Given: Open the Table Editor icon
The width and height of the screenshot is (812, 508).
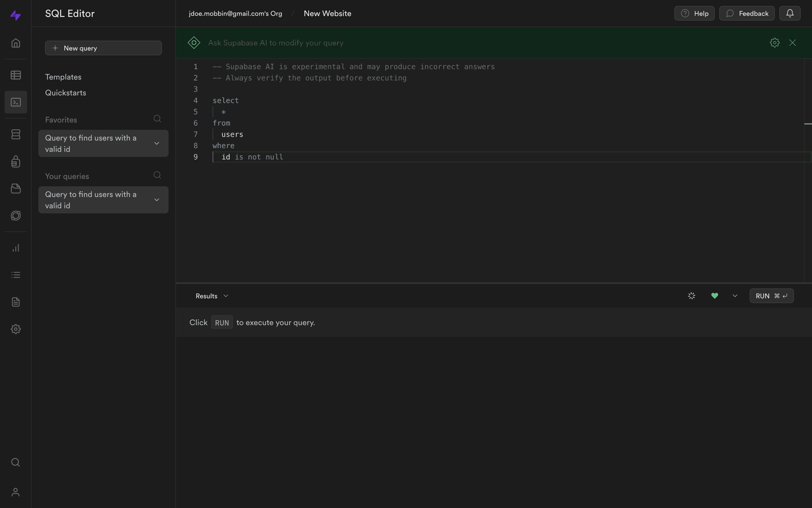Looking at the screenshot, I should coord(16,75).
